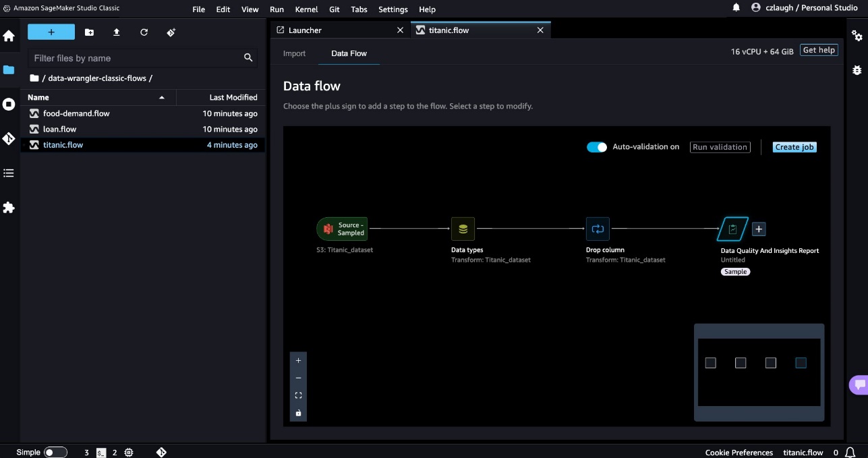Image resolution: width=868 pixels, height=458 pixels.
Task: Close the Launcher tab
Action: click(400, 30)
